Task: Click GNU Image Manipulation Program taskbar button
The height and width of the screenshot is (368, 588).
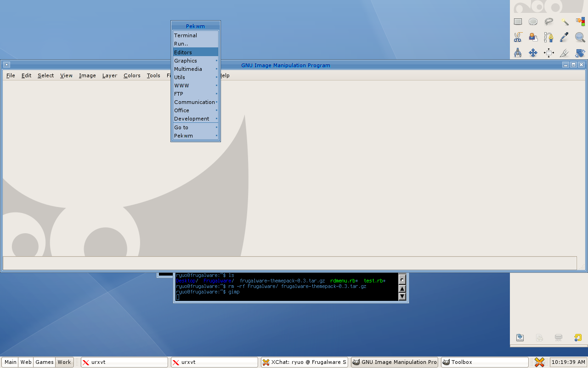Action: click(x=395, y=362)
